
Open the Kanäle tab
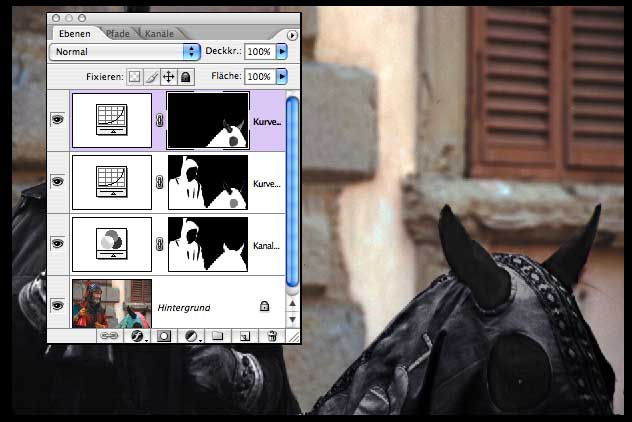point(159,34)
